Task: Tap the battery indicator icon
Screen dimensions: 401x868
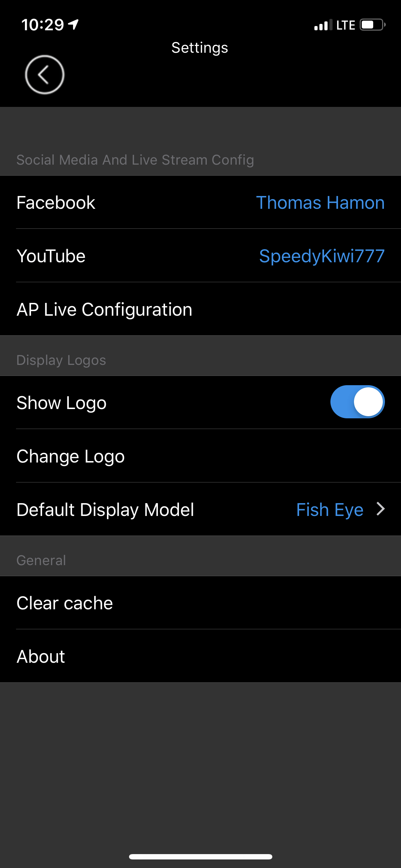Action: click(372, 25)
